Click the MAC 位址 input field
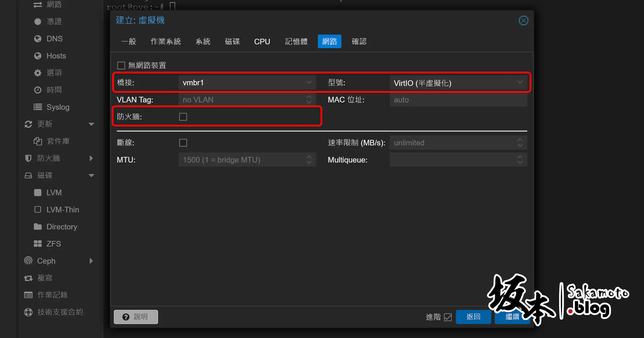The height and width of the screenshot is (338, 644). 458,100
